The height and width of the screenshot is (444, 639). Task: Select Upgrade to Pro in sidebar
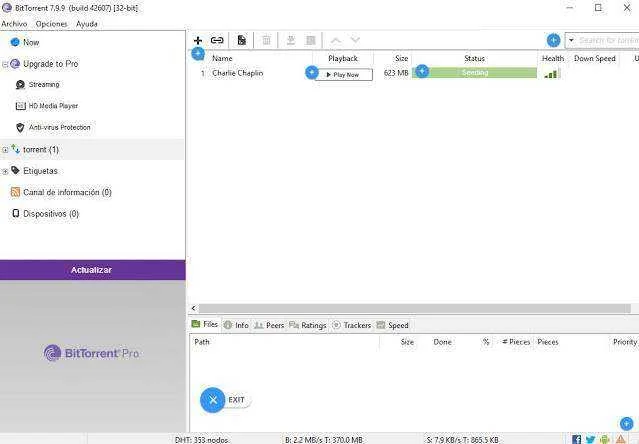click(51, 64)
